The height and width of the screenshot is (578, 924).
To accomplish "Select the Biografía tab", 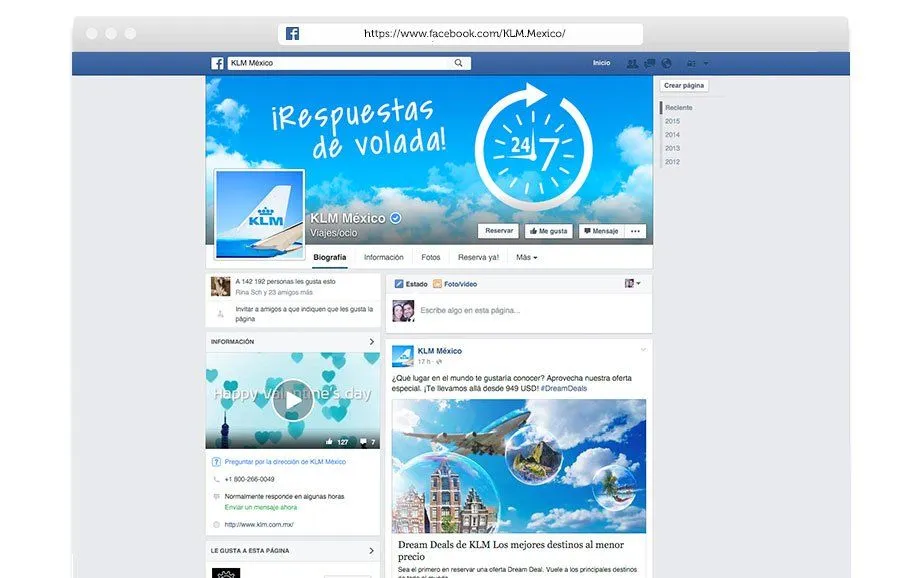I will (x=330, y=257).
